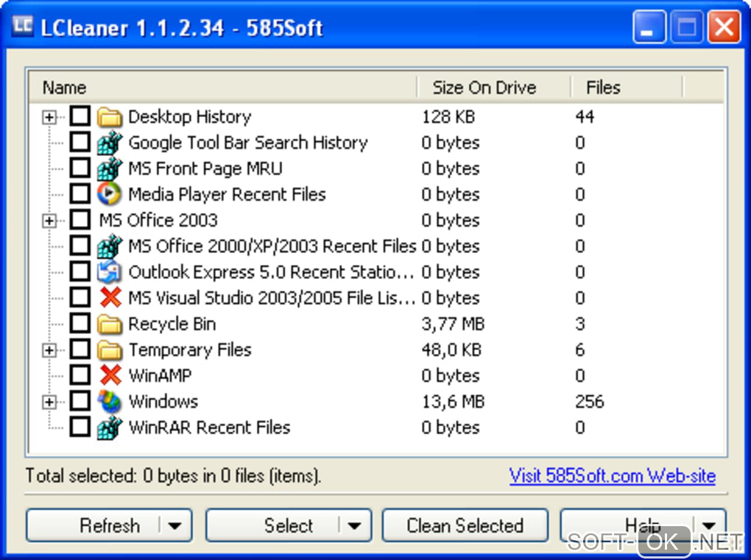The height and width of the screenshot is (560, 751).
Task: Click the 256 files count
Action: [590, 402]
